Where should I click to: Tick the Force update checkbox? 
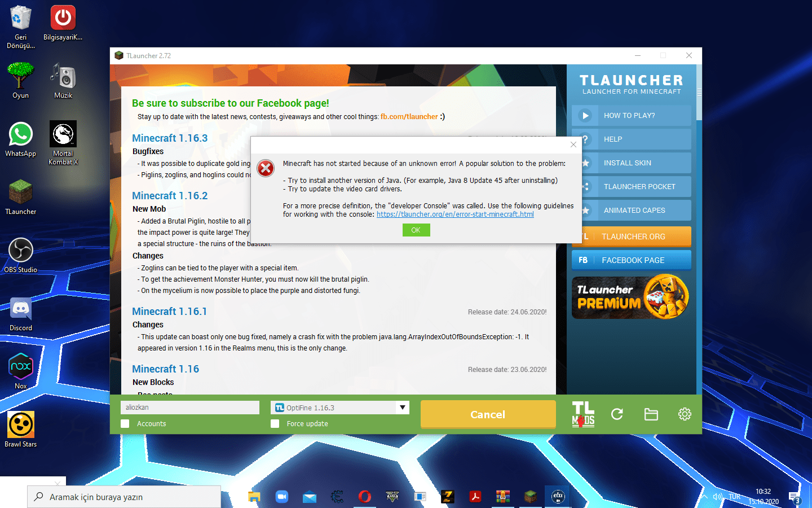click(x=275, y=423)
